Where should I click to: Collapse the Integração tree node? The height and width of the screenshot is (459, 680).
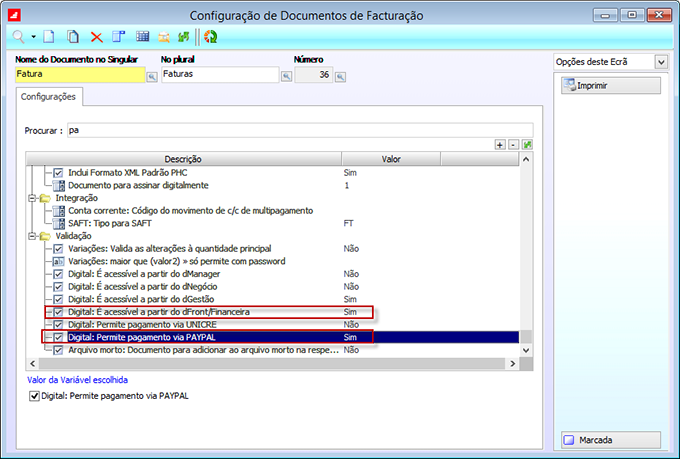pos(32,198)
